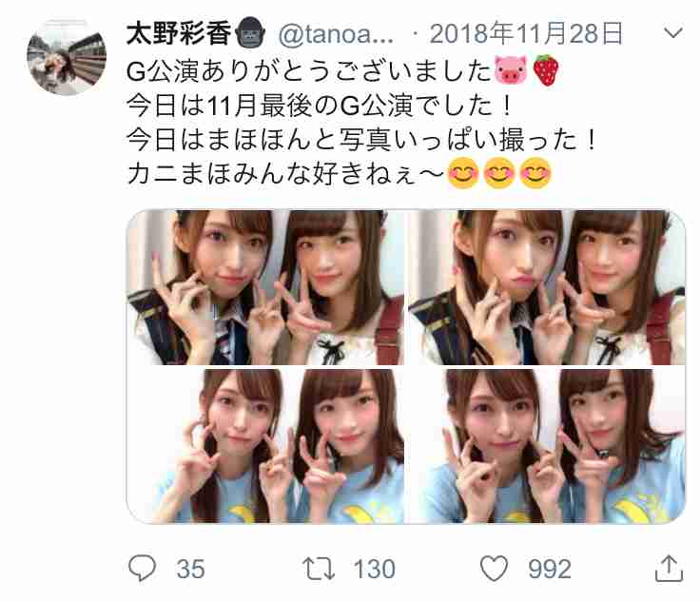
Task: View the bottom-right blue shirt photo
Action: (x=547, y=446)
